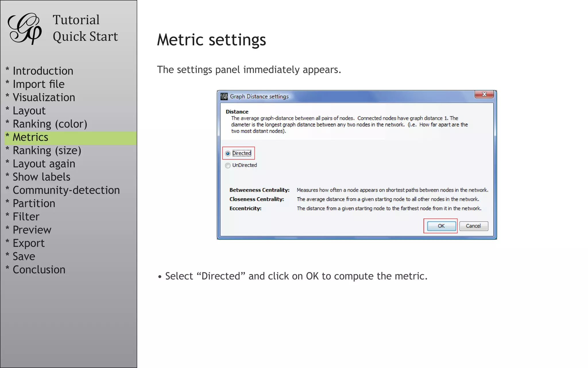Image resolution: width=588 pixels, height=368 pixels.
Task: Open the Export section
Action: click(28, 243)
